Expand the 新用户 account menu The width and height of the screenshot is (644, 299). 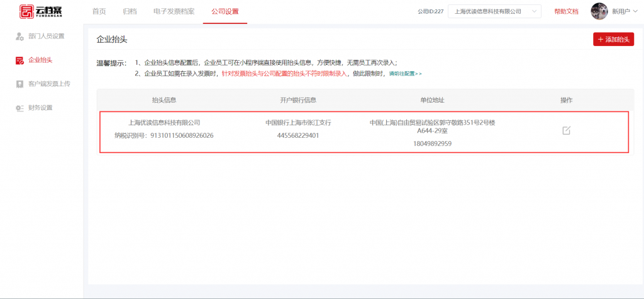625,11
